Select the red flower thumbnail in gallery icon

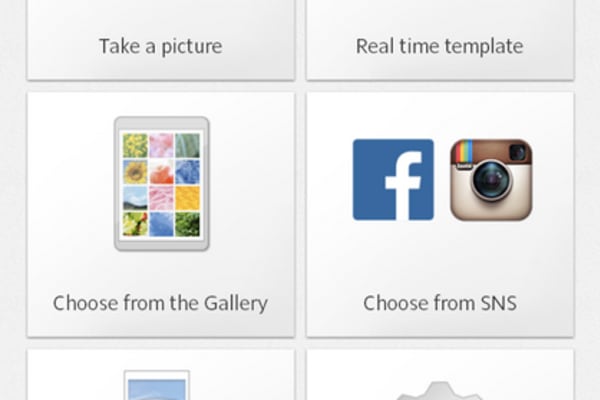pyautogui.click(x=161, y=172)
